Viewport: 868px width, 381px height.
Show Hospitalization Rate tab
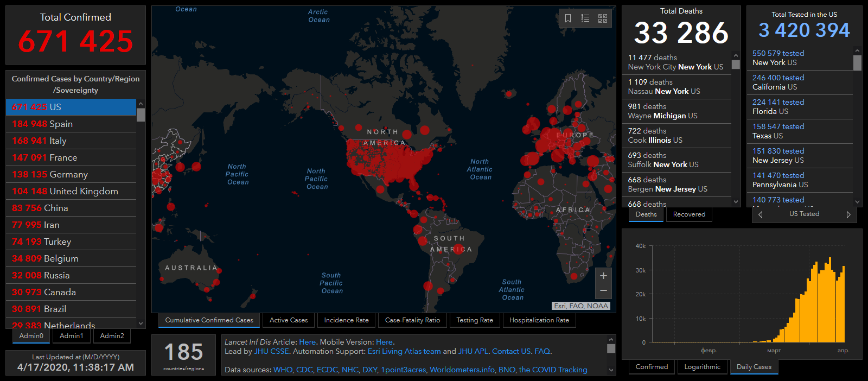coord(539,320)
